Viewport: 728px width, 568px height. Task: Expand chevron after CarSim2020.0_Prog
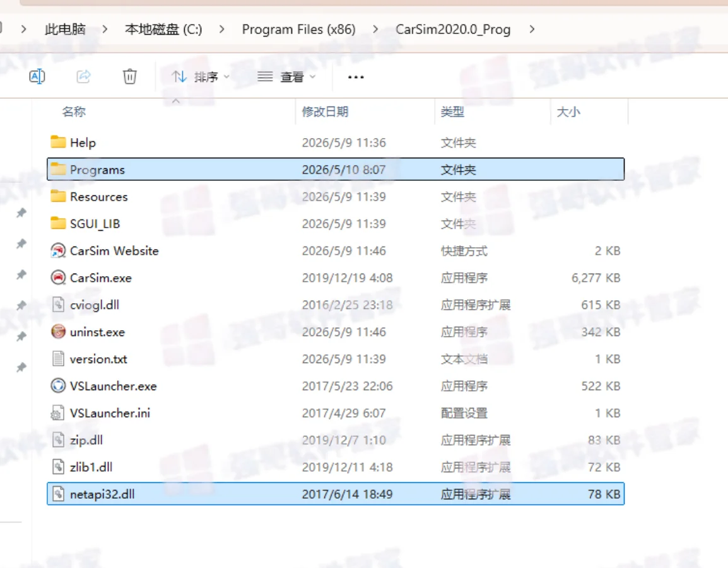[x=532, y=29]
